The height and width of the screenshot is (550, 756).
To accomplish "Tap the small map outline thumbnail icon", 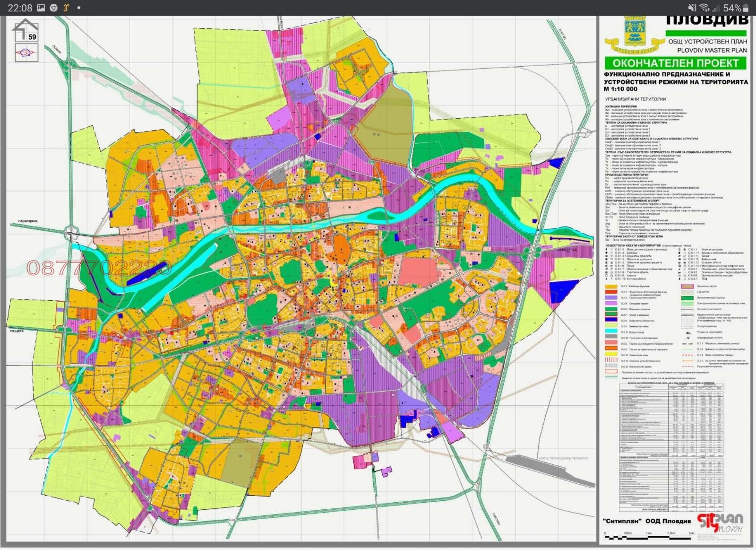I will pyautogui.click(x=26, y=52).
